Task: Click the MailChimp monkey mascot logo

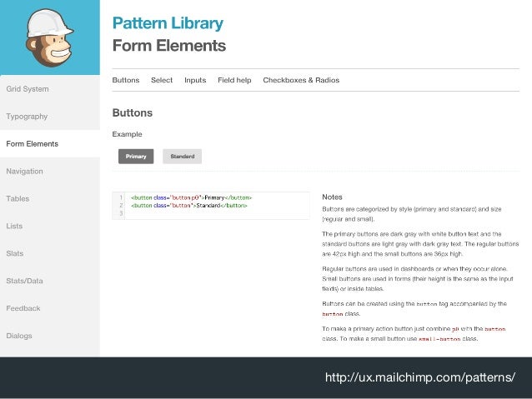Action: point(49,37)
